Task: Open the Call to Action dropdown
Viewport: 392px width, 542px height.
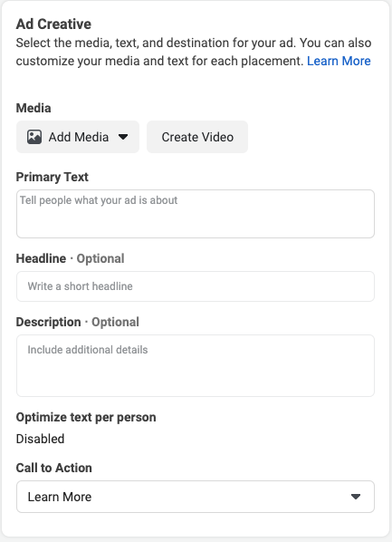Action: point(196,497)
